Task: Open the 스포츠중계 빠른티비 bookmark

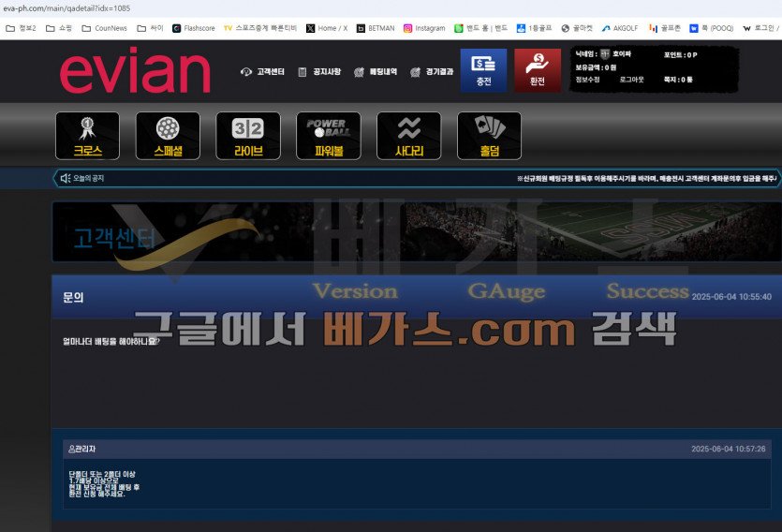Action: [260, 28]
